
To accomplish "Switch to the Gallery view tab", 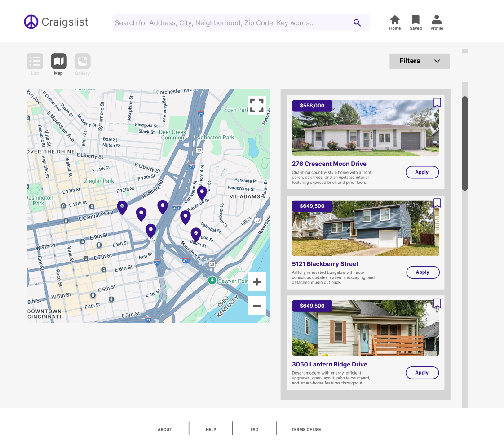I will [x=82, y=61].
